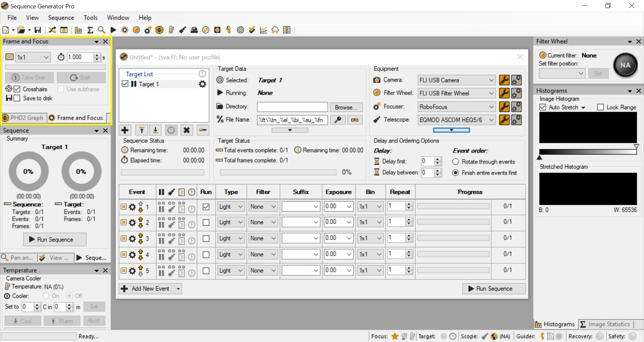Open the Filter dropdown for event 2
Image resolution: width=644 pixels, height=342 pixels.
coord(263,222)
